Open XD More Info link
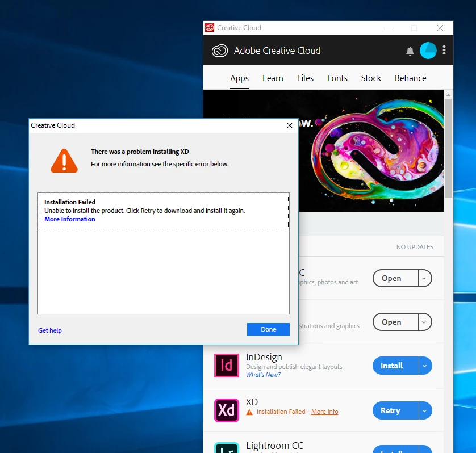Viewport: 476px width, 453px height. click(x=324, y=412)
